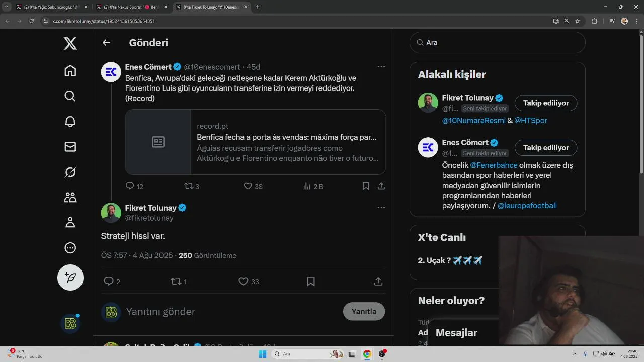The height and width of the screenshot is (362, 644).
Task: Open Chrome from the taskbar
Action: 367,354
